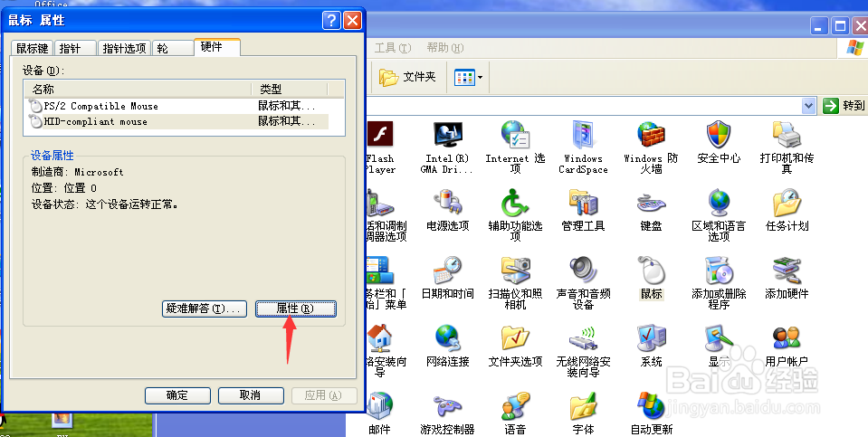Viewport: 868px width, 437px height.
Task: Open 用户帐户 icon
Action: tap(787, 338)
